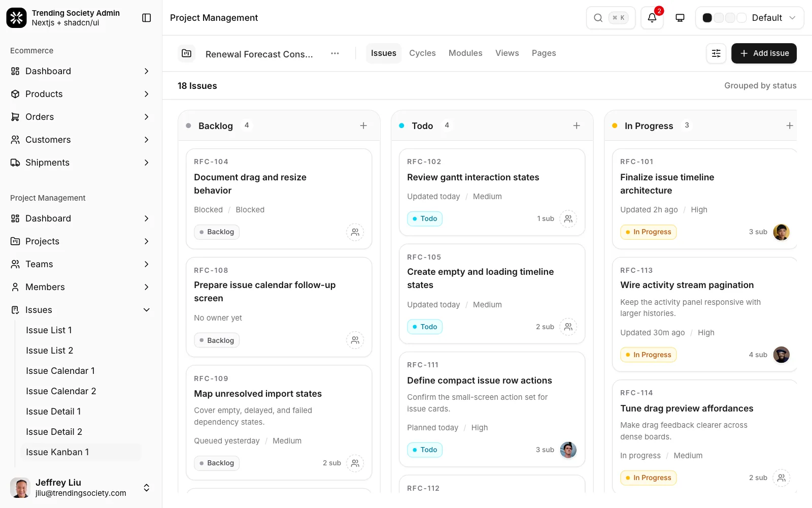Assign members on RFC-108 card
The width and height of the screenshot is (812, 508).
click(x=355, y=340)
